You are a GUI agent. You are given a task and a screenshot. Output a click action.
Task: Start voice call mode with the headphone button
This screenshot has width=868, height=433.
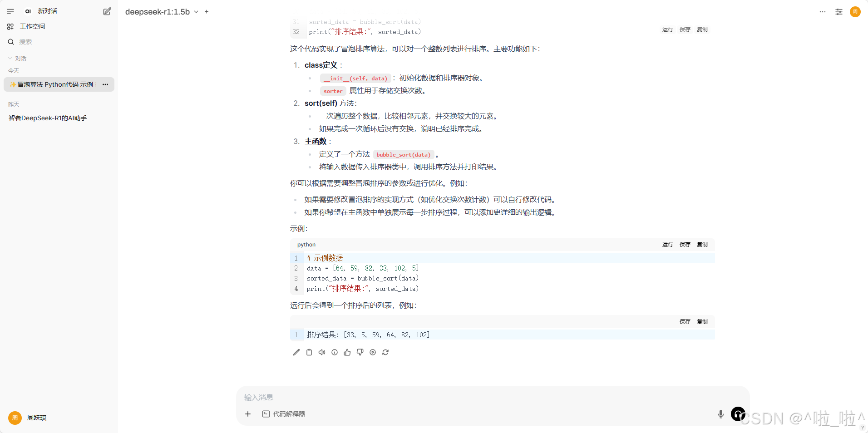coord(738,414)
